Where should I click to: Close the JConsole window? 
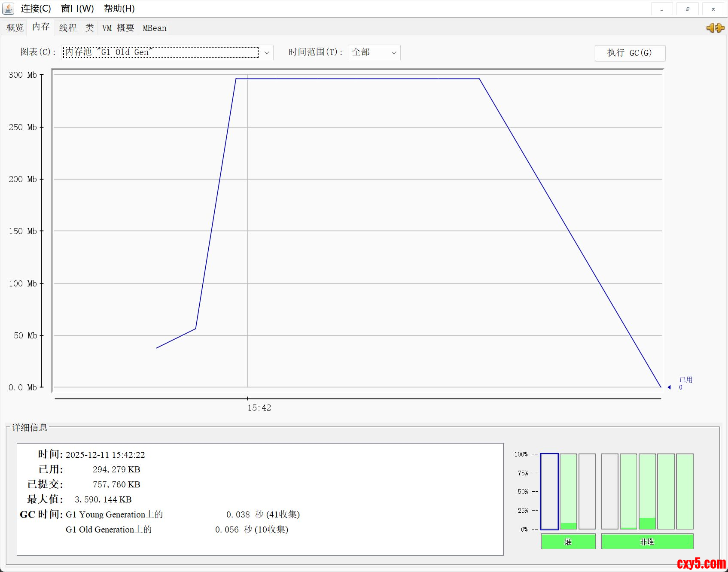point(713,9)
